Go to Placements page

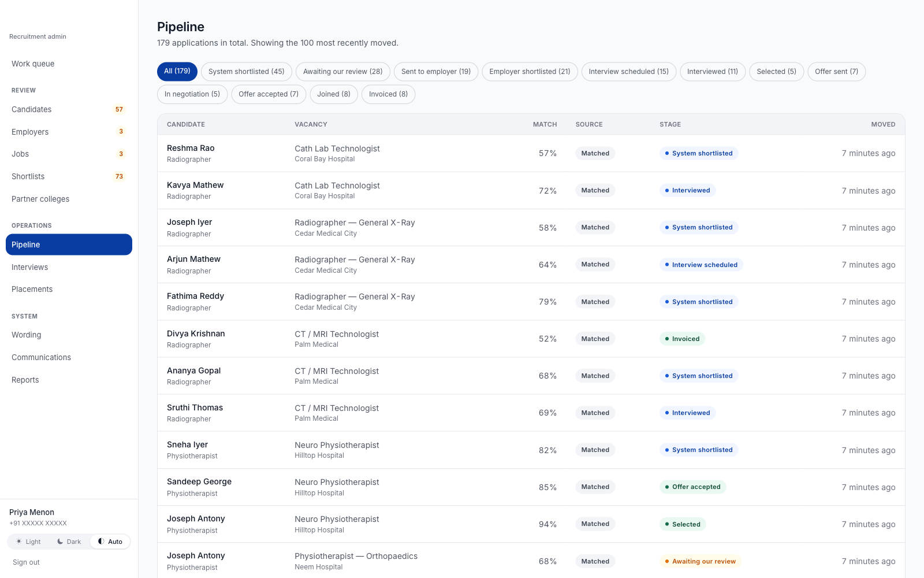pos(69,289)
